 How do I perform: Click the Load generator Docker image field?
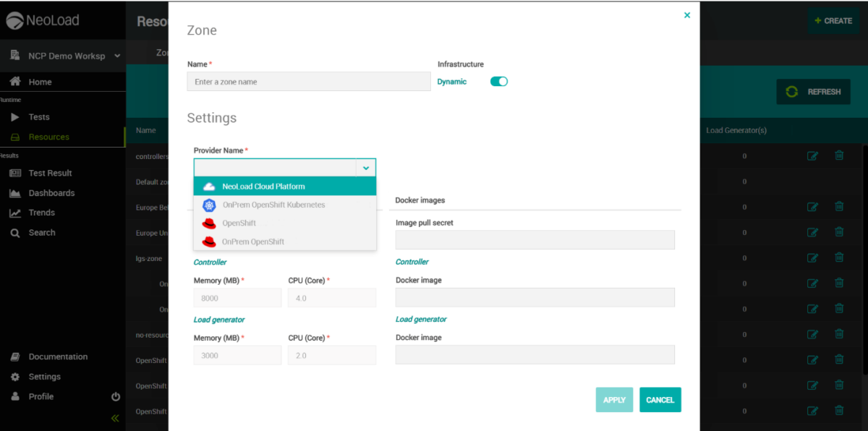pyautogui.click(x=535, y=354)
